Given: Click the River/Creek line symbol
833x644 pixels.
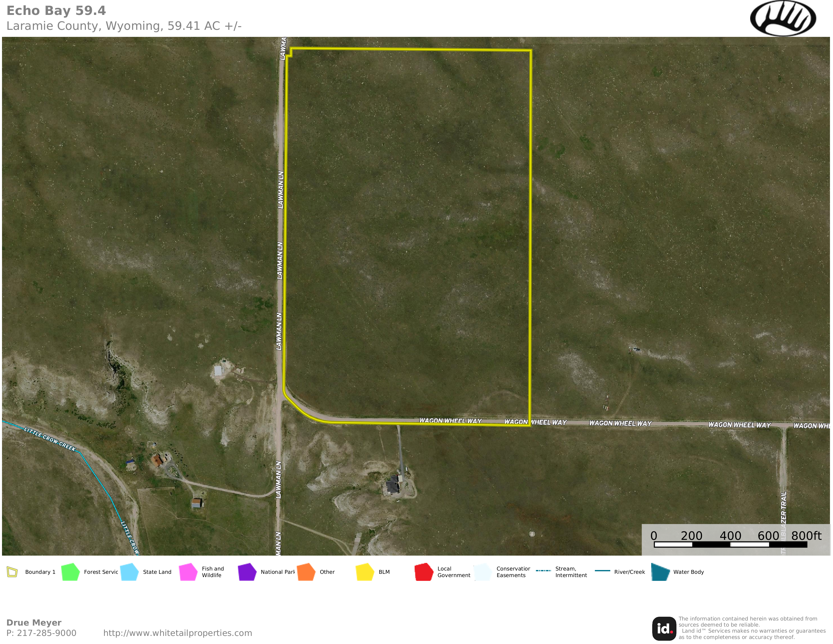Looking at the screenshot, I should pos(602,571).
